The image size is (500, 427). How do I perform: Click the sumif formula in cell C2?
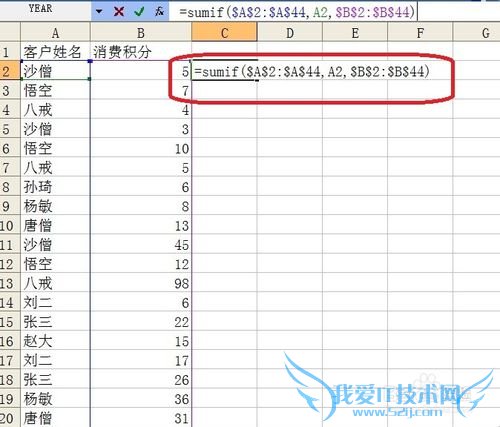coord(312,71)
